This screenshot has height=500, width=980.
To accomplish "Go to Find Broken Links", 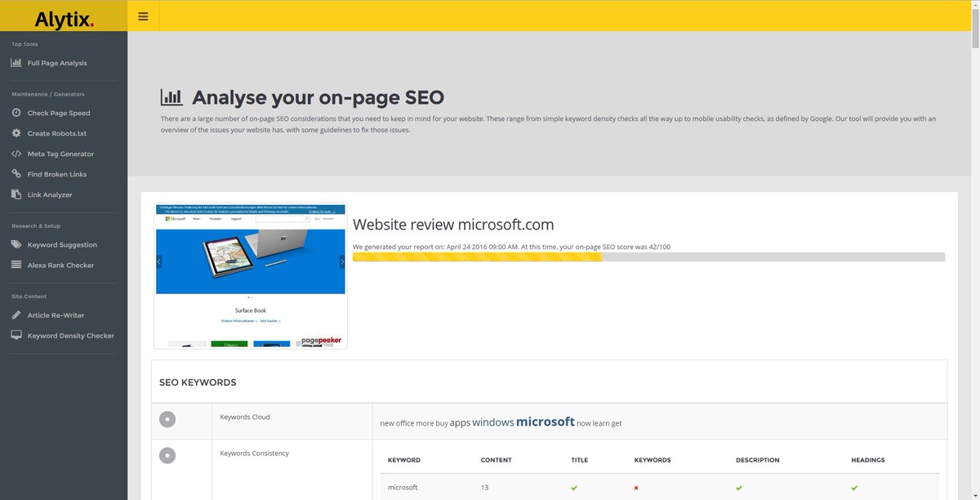I will (x=57, y=174).
